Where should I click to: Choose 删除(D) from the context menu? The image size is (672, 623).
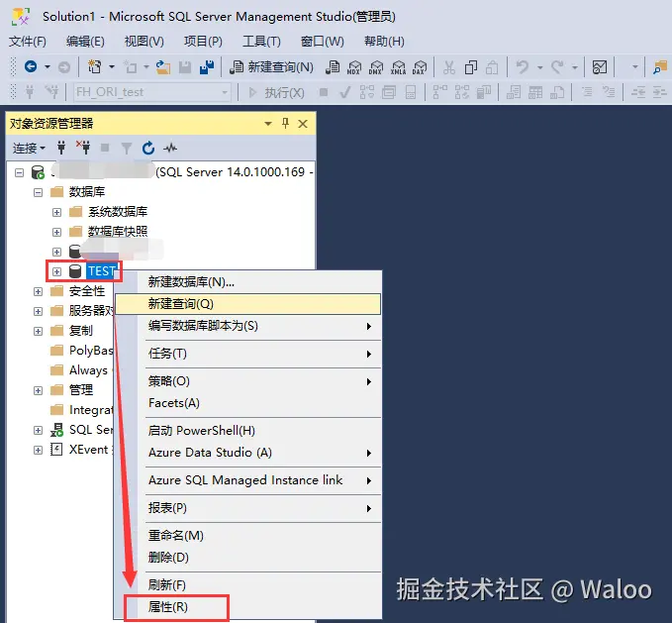pos(248,558)
